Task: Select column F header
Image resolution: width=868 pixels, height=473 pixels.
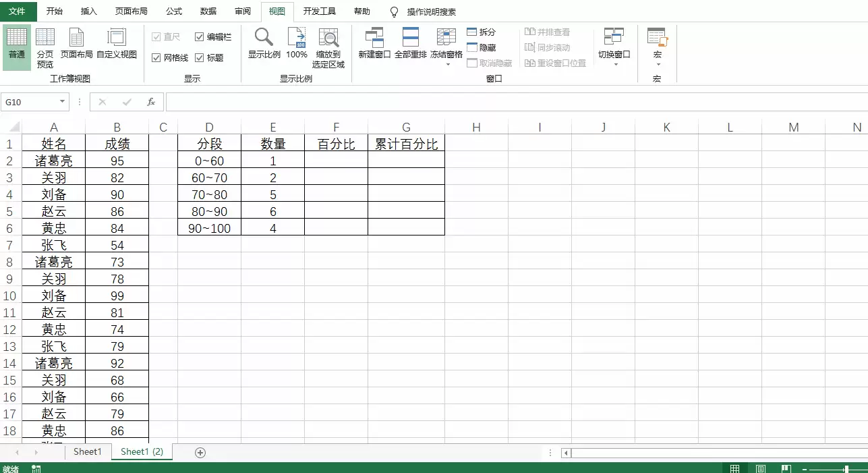Action: (x=336, y=127)
